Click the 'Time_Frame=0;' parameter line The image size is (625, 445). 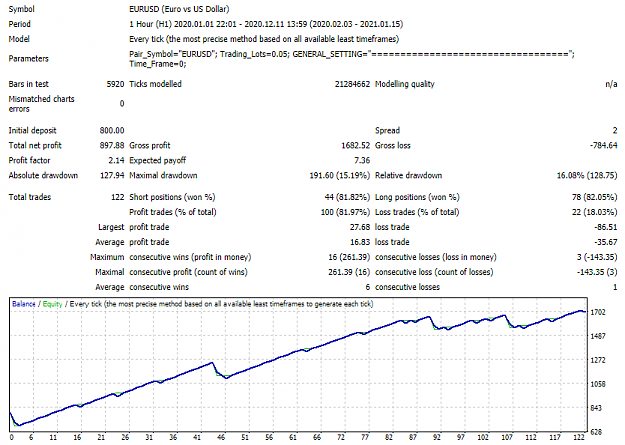(x=157, y=64)
